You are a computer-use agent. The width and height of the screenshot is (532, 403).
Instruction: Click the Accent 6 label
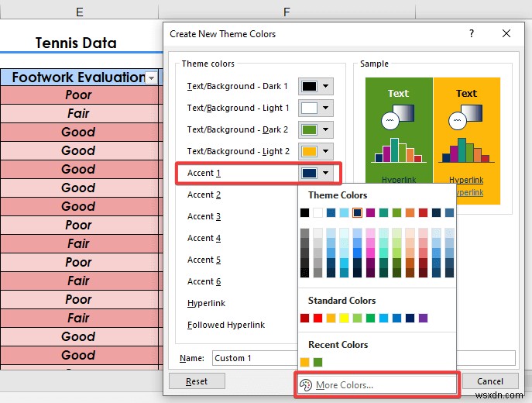coord(204,282)
